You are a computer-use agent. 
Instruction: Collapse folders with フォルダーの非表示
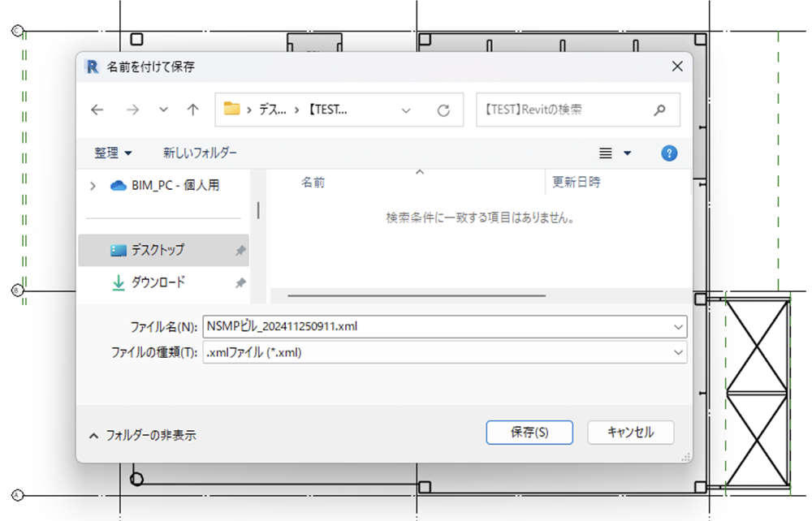(143, 435)
